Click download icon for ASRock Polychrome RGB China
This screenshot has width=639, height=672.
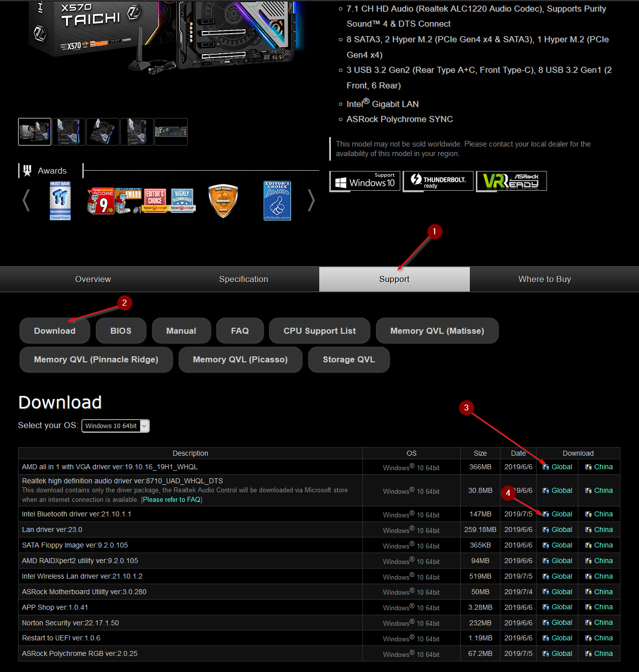(x=588, y=654)
